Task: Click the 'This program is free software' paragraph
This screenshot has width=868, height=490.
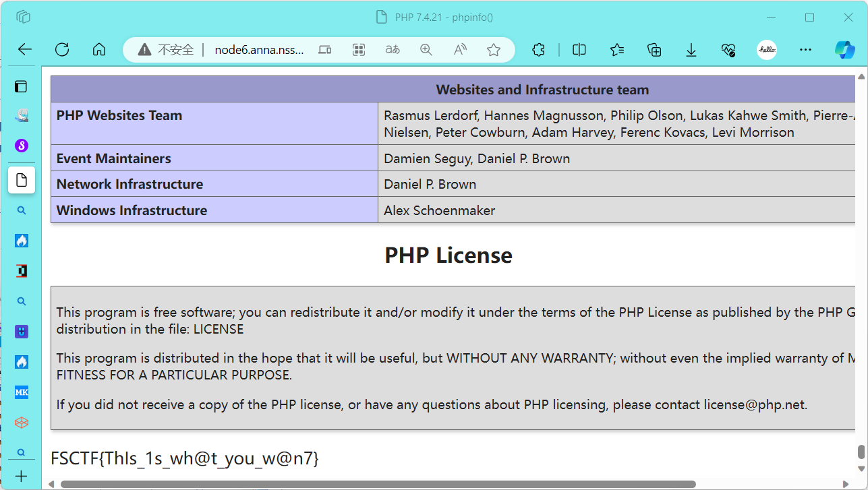Action: [456, 321]
